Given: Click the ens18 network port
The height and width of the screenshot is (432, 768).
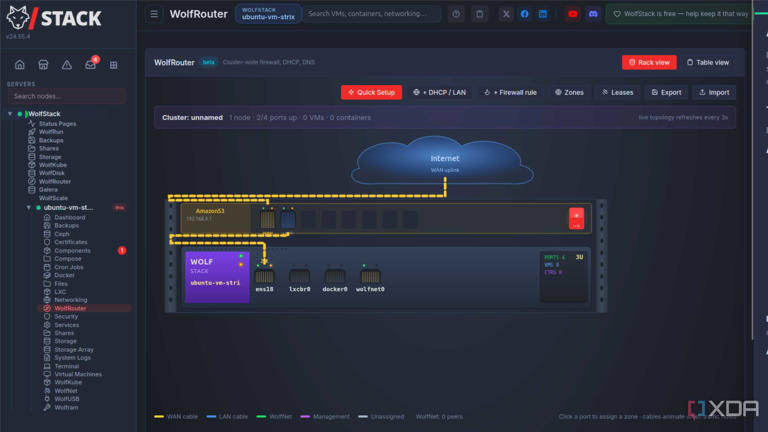Looking at the screenshot, I should coord(264,277).
